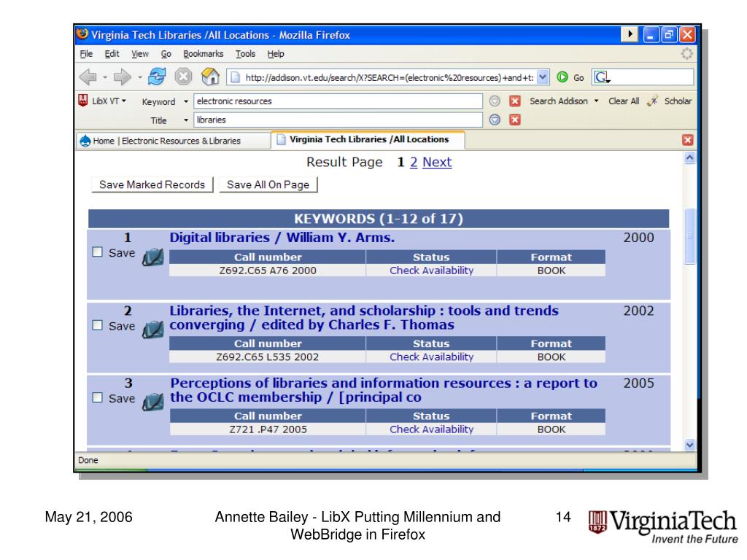This screenshot has width=747, height=560.
Task: Check Availability for call number Z721 .P47 2005
Action: [432, 429]
